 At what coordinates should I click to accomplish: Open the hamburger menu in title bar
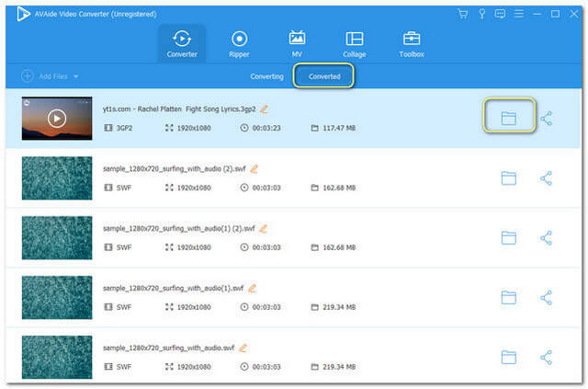coord(519,14)
